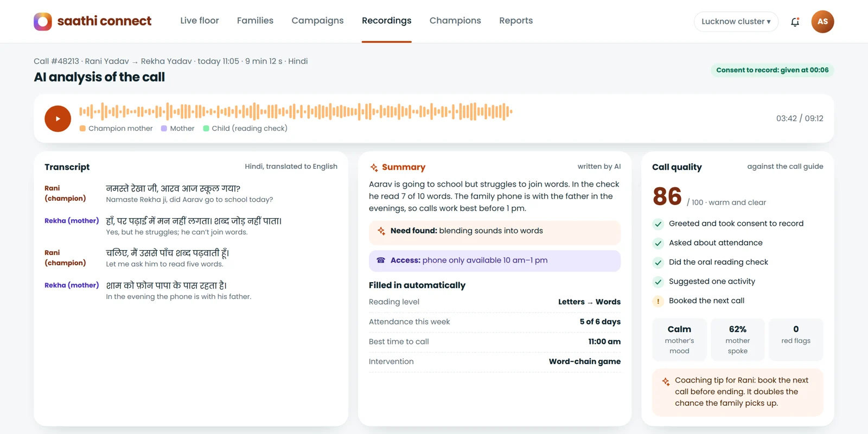The image size is (868, 434).
Task: Click the 'against the call guide' label
Action: tap(785, 167)
